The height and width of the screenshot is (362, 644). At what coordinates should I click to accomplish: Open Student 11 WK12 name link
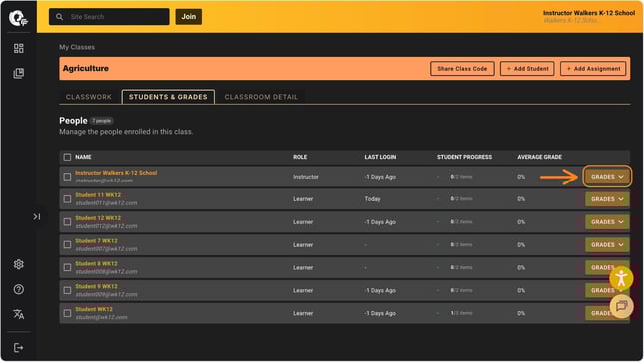click(x=98, y=195)
